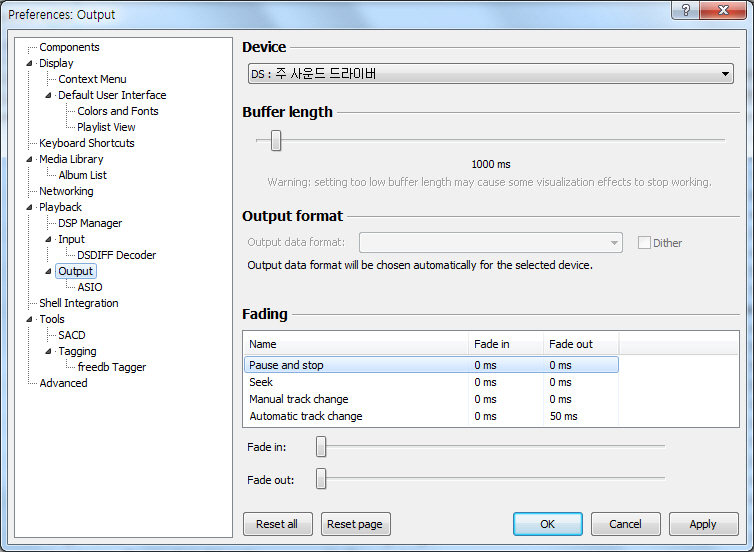
Task: Open Output data format combo box
Action: pos(490,242)
